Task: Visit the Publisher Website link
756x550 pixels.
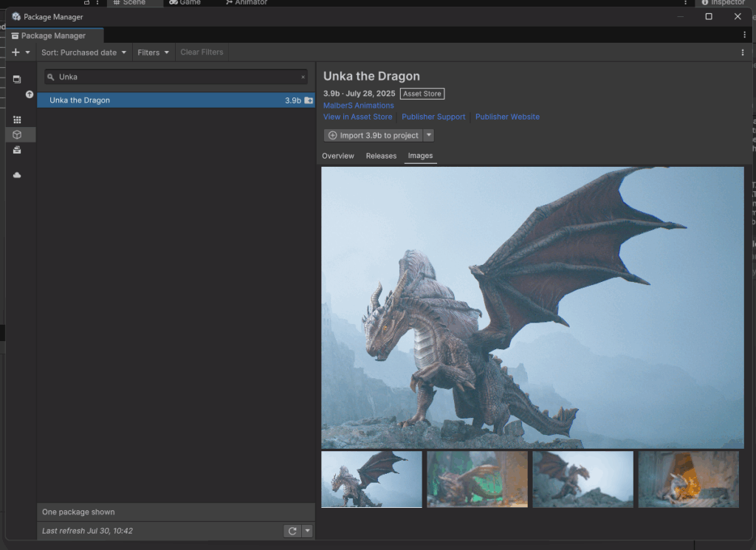Action: [x=507, y=117]
